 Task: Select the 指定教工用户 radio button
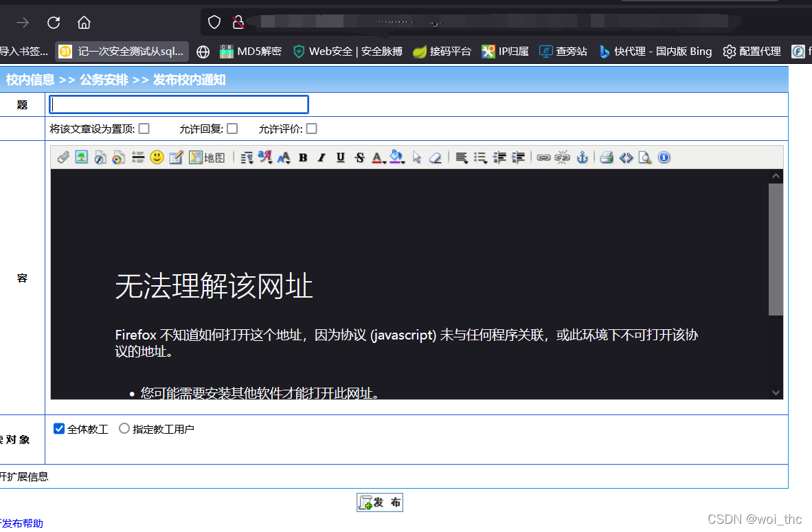pos(124,428)
